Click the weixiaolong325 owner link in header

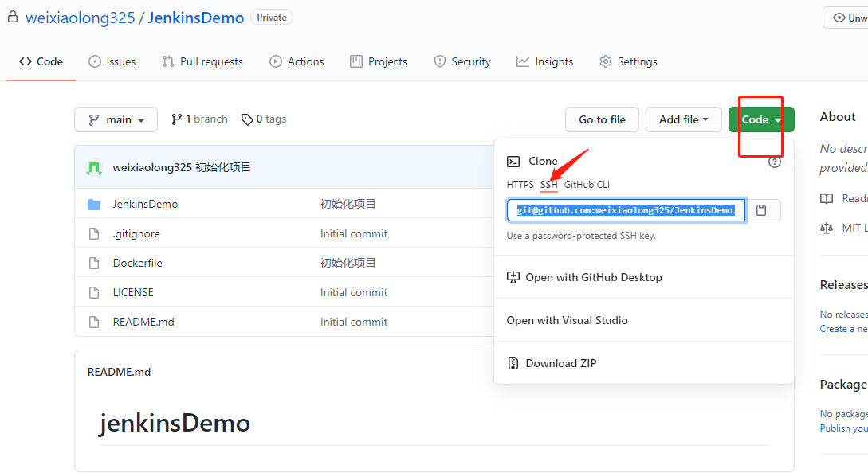(x=81, y=18)
